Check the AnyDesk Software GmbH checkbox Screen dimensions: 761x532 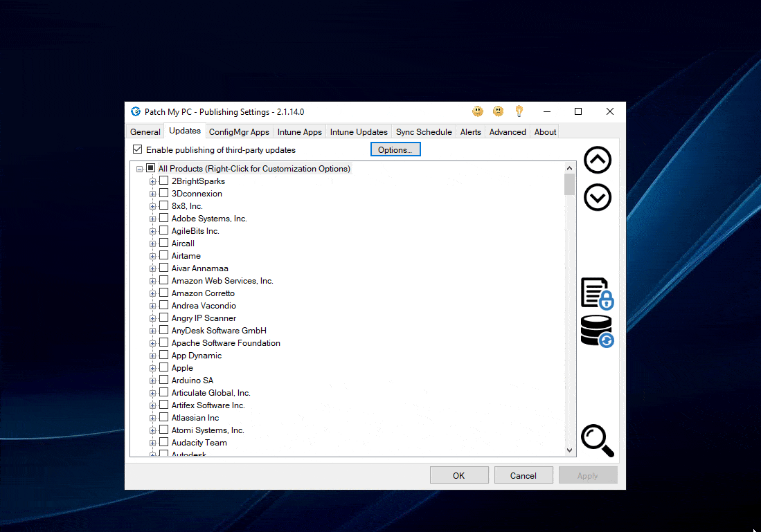(164, 330)
